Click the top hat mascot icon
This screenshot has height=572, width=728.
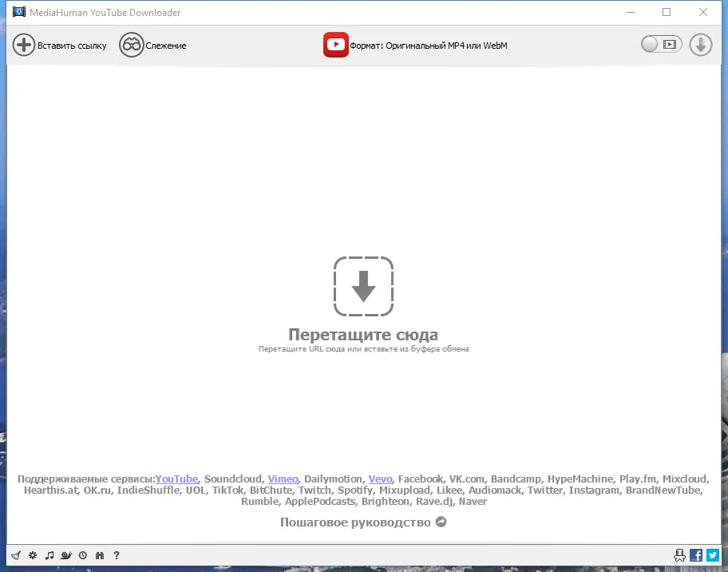click(679, 555)
